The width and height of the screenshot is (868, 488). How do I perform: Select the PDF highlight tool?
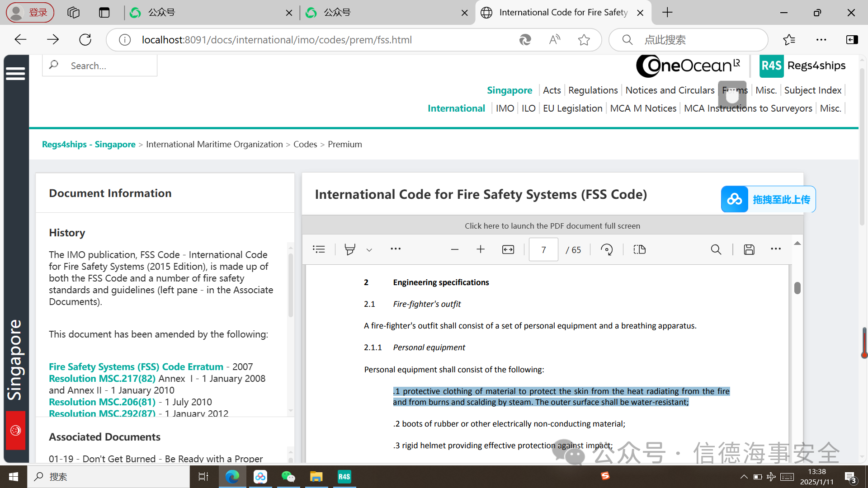pyautogui.click(x=350, y=249)
